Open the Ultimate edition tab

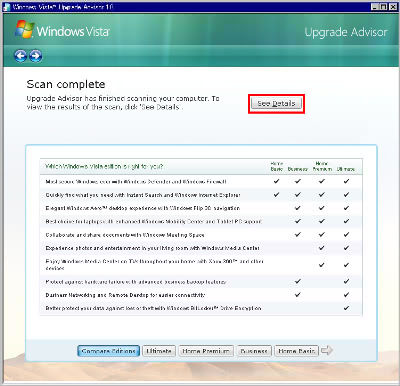point(159,351)
